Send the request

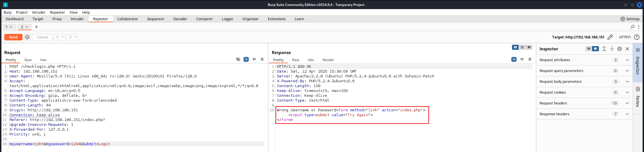click(13, 37)
